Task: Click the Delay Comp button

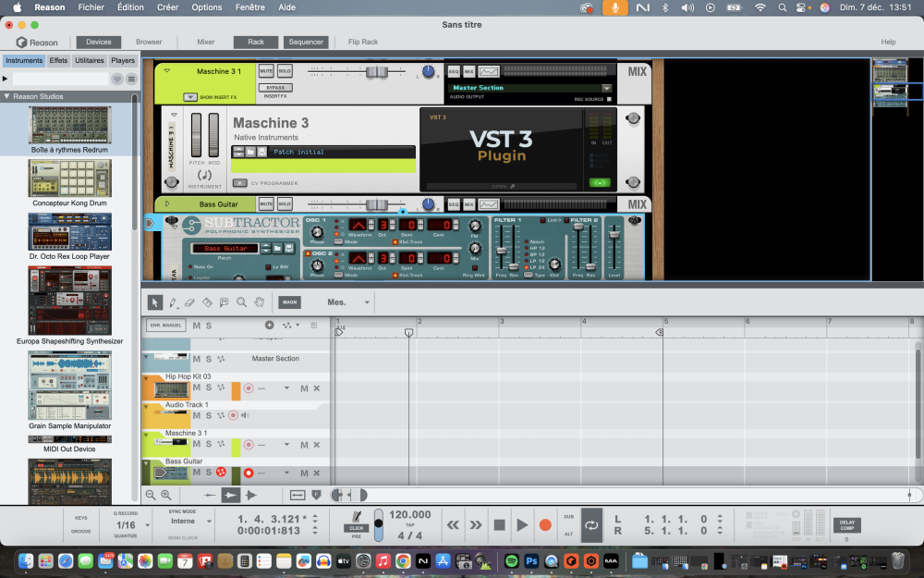Action: coord(846,525)
